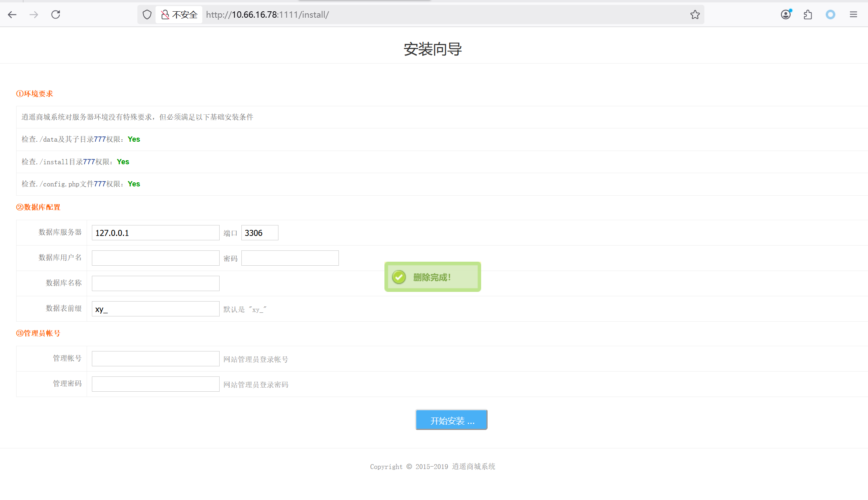Click the forward navigation arrow
The width and height of the screenshot is (868, 500).
tap(34, 15)
